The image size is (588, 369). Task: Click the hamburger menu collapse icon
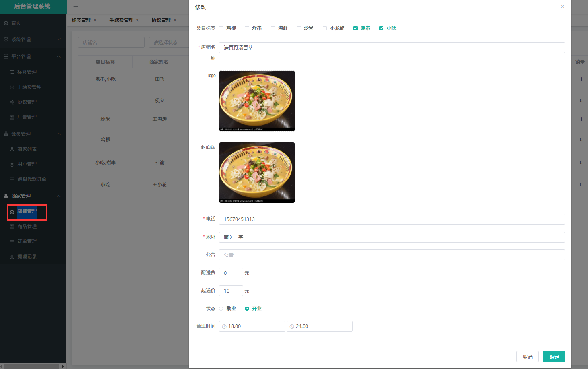tap(76, 7)
